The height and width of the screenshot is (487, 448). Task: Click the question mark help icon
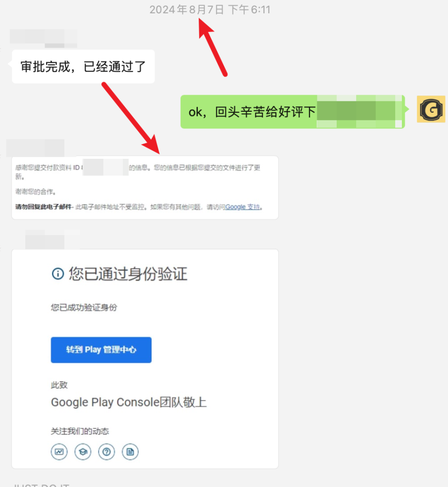click(x=107, y=452)
